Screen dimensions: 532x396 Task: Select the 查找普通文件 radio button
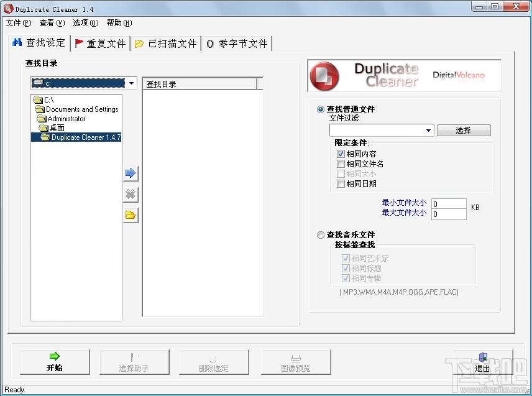(320, 109)
